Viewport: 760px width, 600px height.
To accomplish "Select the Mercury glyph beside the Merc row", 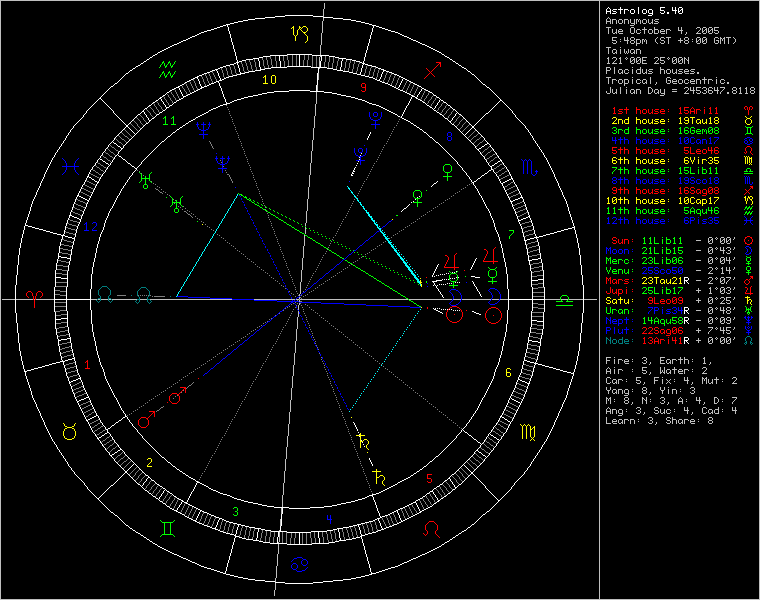I will (x=748, y=261).
